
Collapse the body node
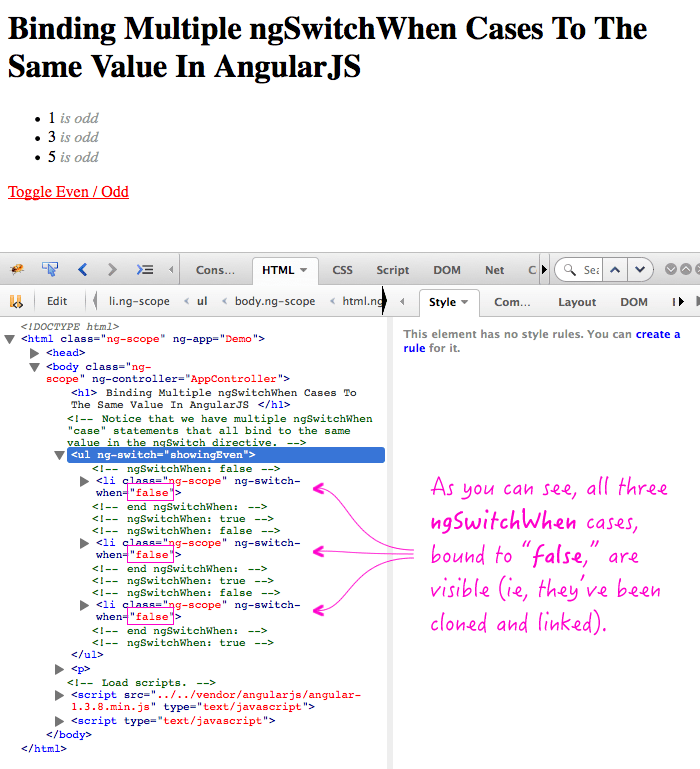(34, 367)
